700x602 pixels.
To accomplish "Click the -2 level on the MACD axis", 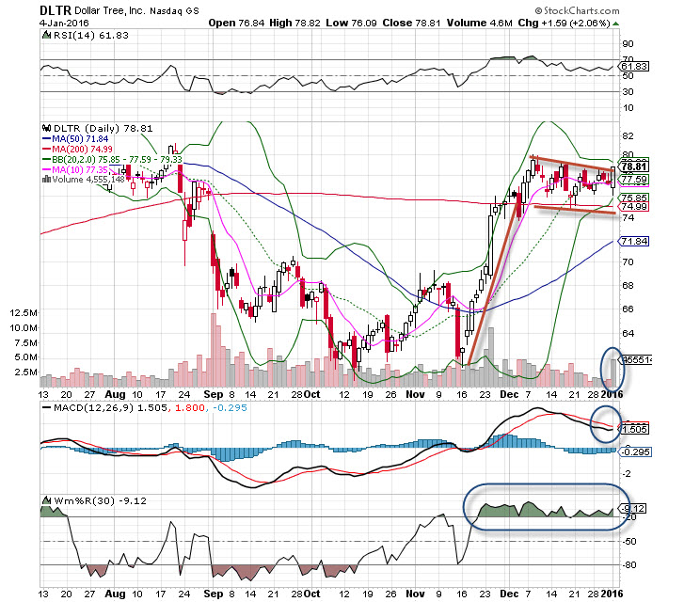I will 627,473.
